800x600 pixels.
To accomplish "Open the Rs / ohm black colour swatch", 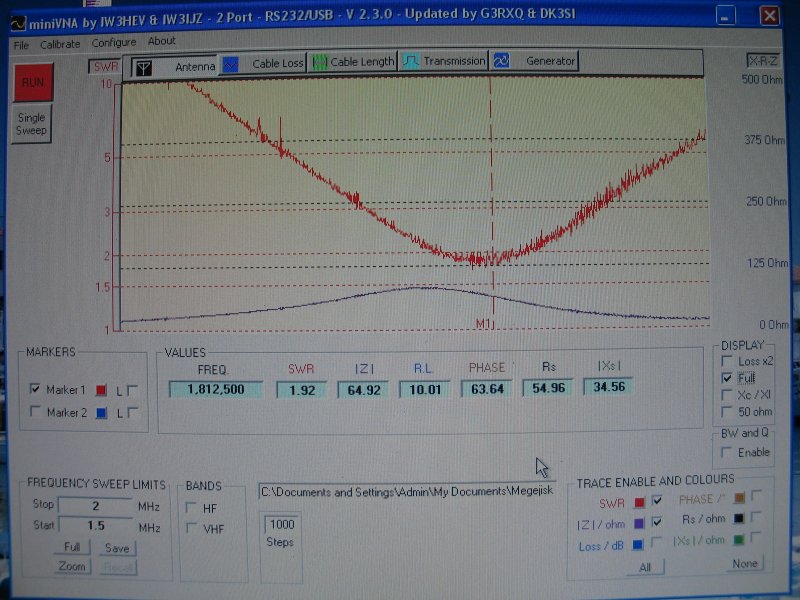I will [739, 518].
